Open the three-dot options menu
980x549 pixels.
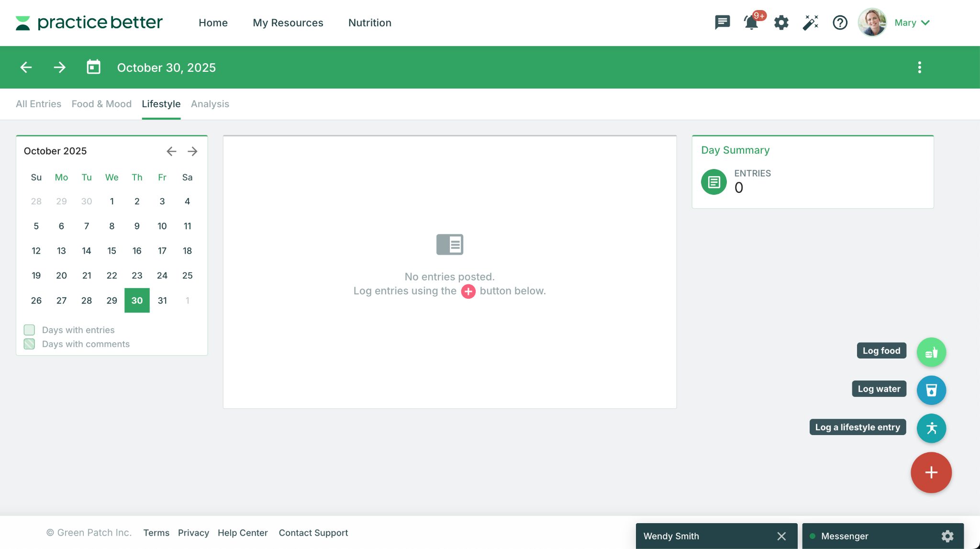pyautogui.click(x=919, y=67)
